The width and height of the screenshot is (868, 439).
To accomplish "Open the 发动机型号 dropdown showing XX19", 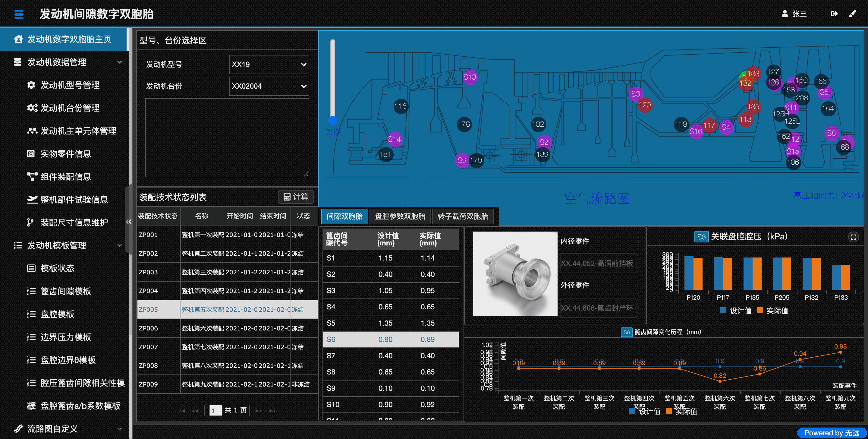I will point(269,65).
